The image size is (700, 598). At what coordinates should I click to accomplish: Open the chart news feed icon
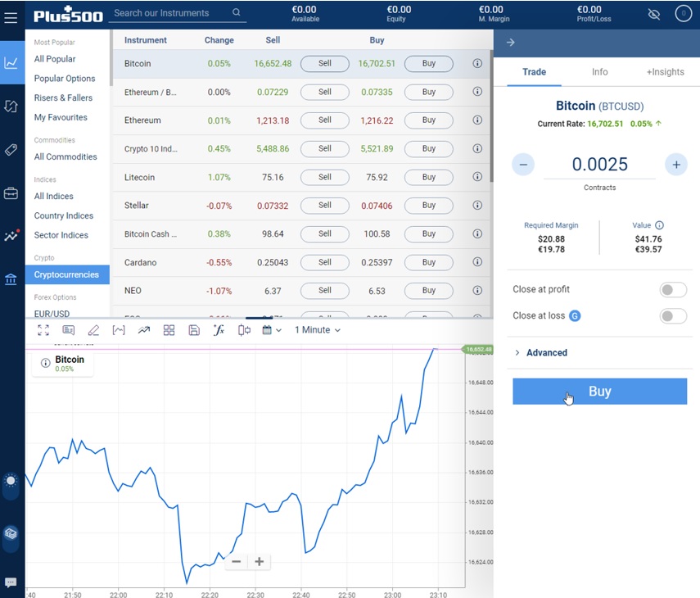click(68, 330)
